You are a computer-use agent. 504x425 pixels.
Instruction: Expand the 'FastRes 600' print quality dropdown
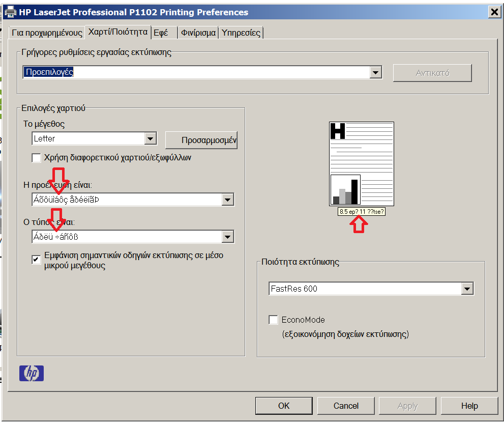pos(467,288)
